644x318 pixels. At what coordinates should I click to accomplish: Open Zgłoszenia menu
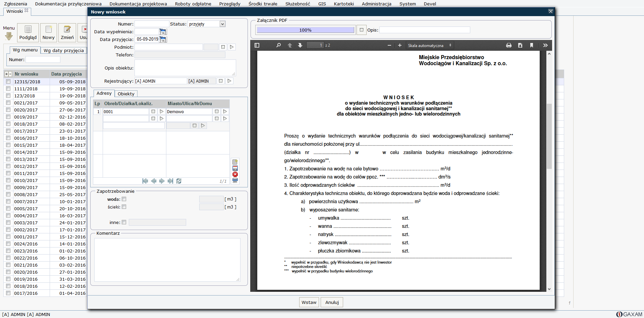click(15, 4)
